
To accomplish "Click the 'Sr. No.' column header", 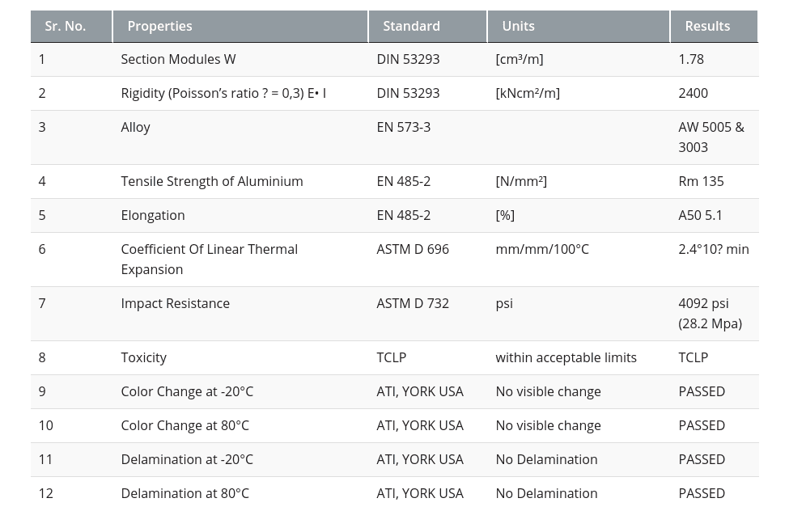I will point(66,26).
